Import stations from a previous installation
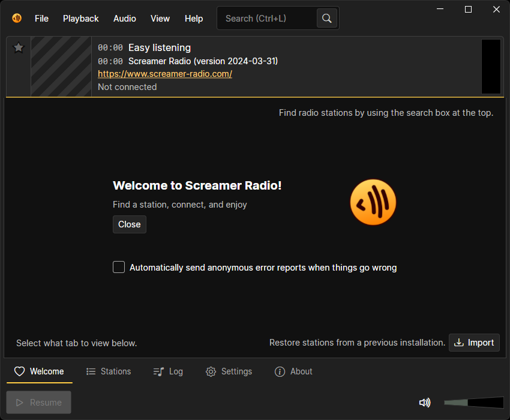510x420 pixels. coord(474,343)
